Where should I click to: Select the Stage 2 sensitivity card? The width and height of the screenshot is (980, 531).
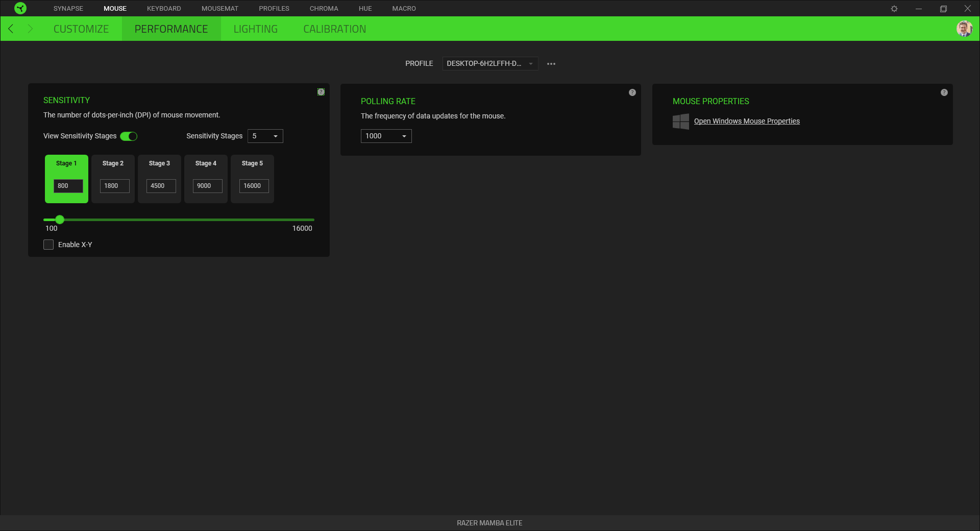[x=113, y=179]
